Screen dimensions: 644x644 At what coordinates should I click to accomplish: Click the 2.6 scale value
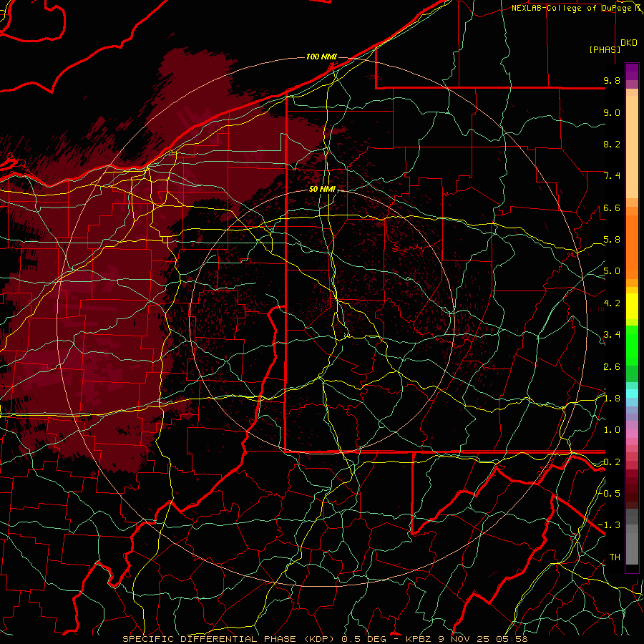(x=612, y=367)
